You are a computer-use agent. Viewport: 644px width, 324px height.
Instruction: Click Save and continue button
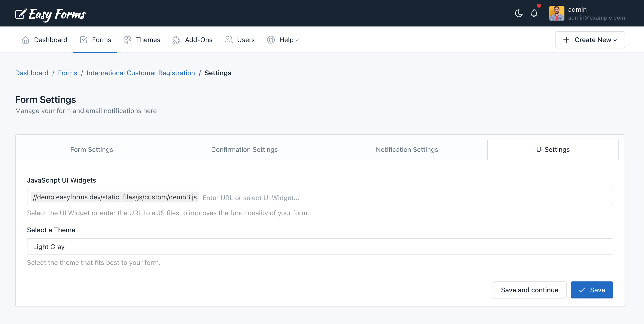click(x=530, y=290)
